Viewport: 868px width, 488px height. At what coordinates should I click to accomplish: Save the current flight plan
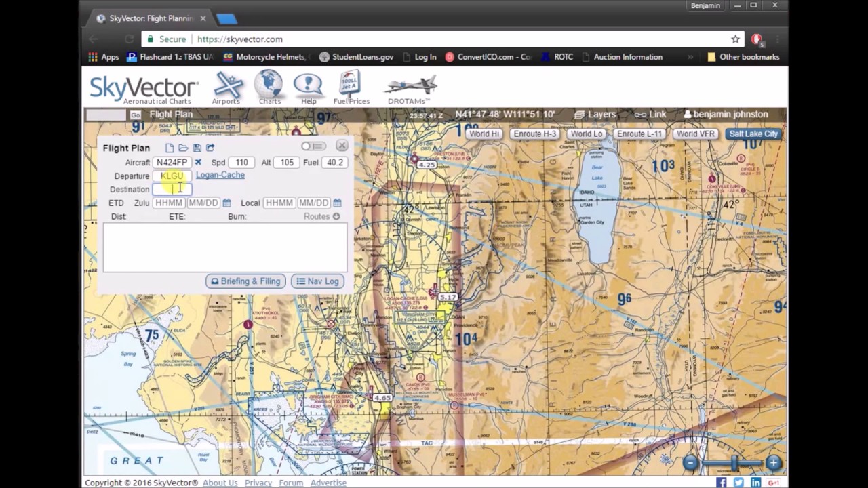coord(196,148)
